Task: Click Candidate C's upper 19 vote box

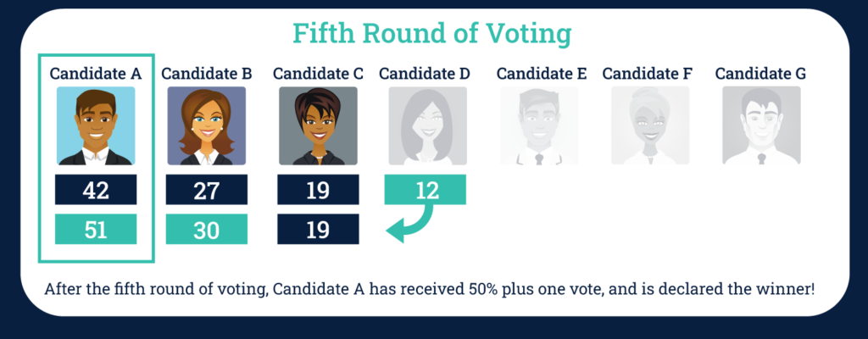Action: click(x=318, y=190)
